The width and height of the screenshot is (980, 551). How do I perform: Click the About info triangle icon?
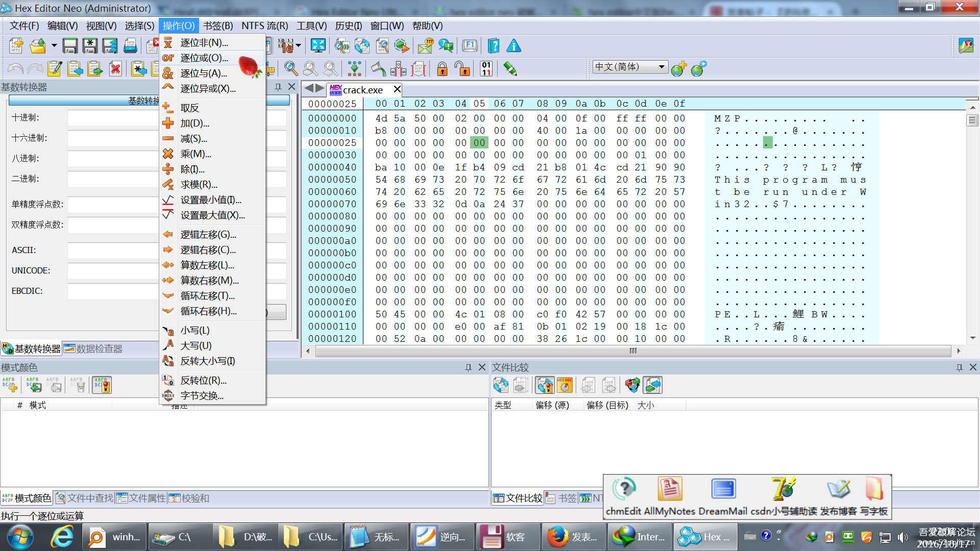coord(513,46)
